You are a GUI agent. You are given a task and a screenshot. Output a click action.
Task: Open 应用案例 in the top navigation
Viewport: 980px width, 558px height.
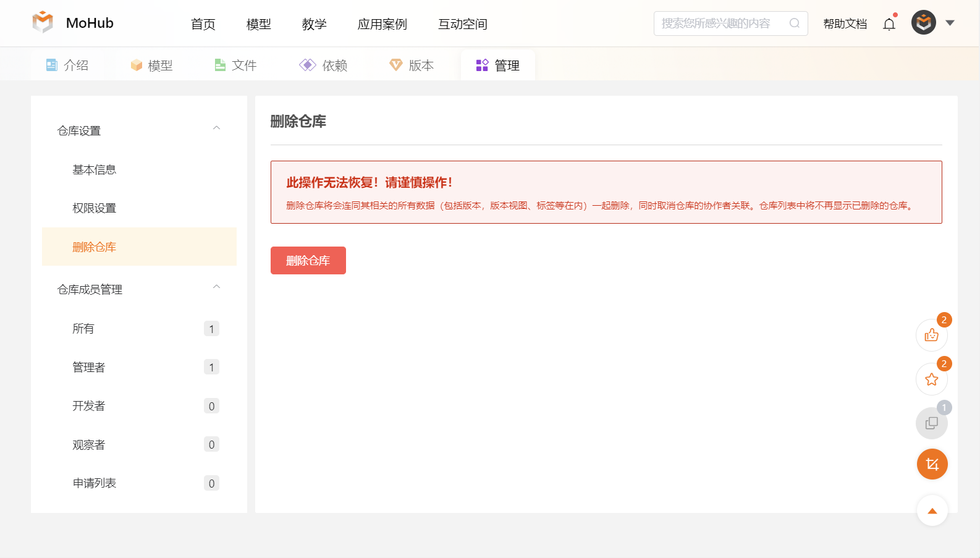coord(382,24)
